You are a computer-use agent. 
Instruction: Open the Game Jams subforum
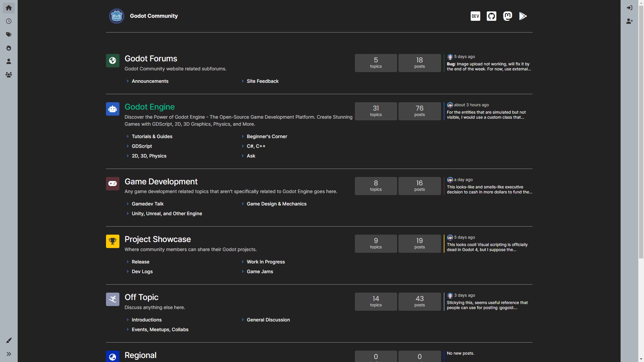click(260, 271)
